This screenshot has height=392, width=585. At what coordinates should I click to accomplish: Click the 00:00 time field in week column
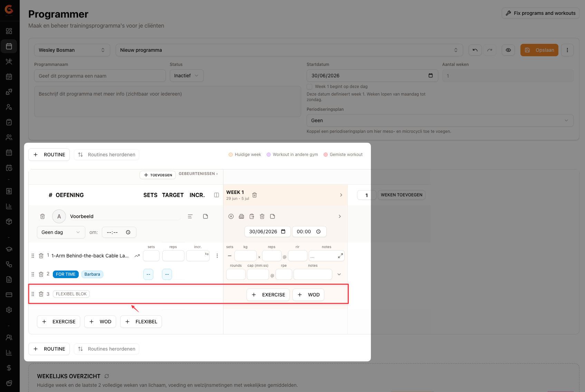(309, 232)
